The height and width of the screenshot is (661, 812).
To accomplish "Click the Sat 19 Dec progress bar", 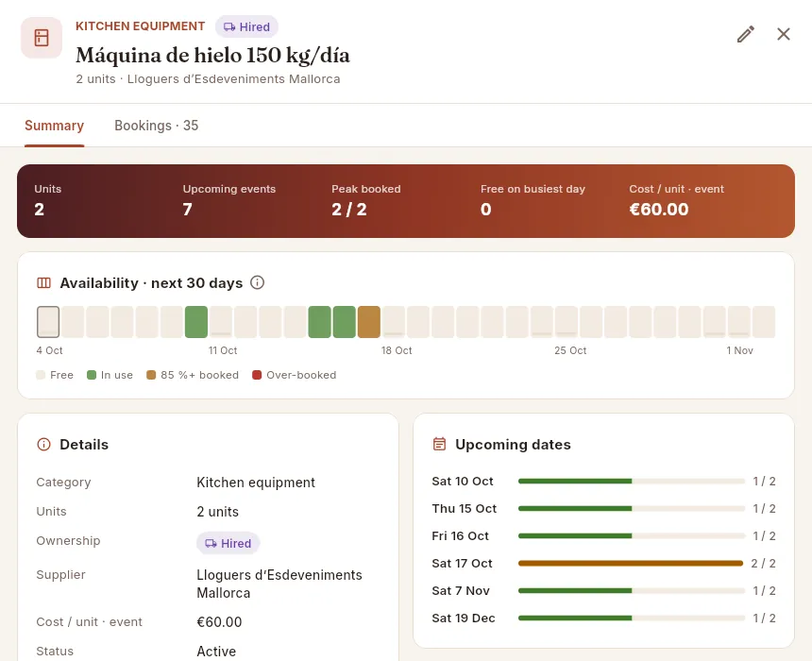I will [632, 618].
